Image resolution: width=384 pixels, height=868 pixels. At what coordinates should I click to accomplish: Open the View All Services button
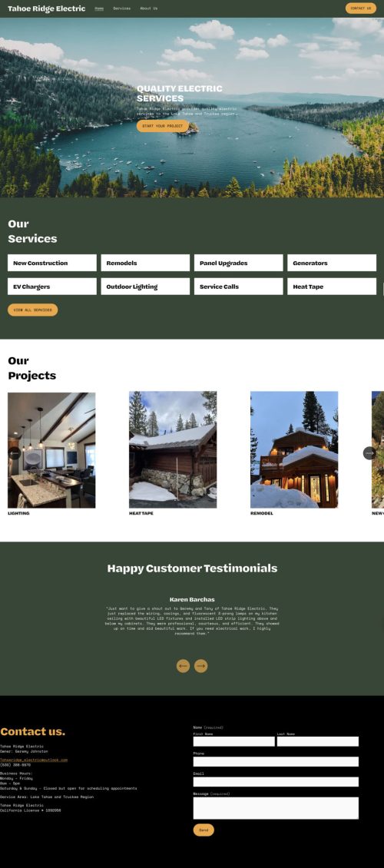[x=33, y=310]
